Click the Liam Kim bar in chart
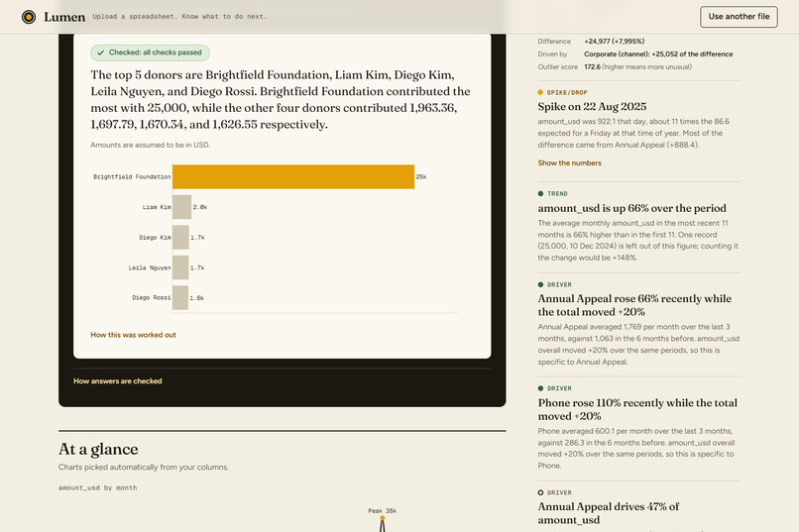 182,207
